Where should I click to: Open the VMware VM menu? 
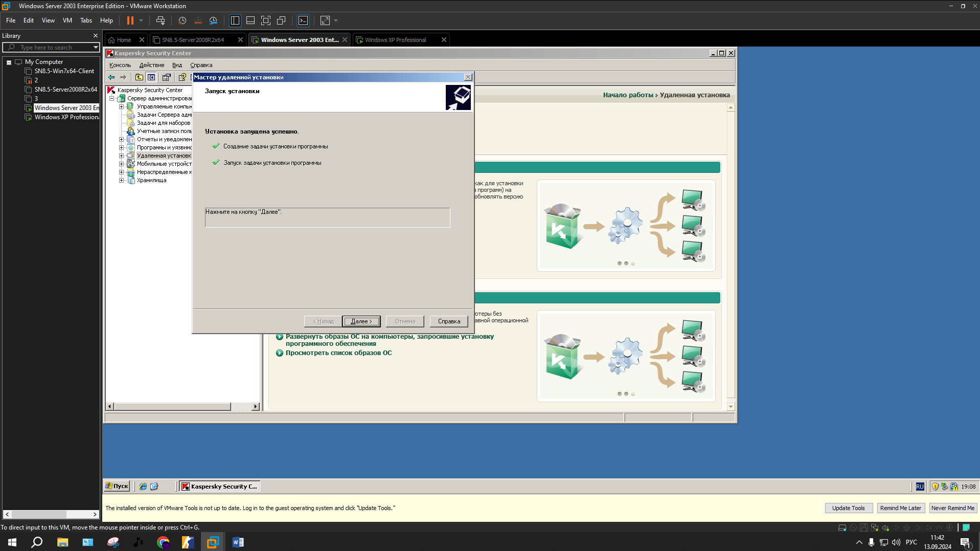[67, 20]
